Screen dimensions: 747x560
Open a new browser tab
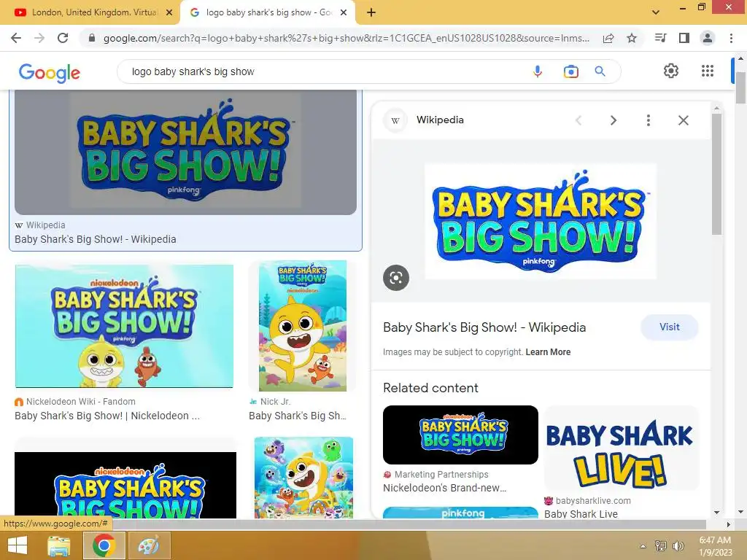[x=371, y=12]
